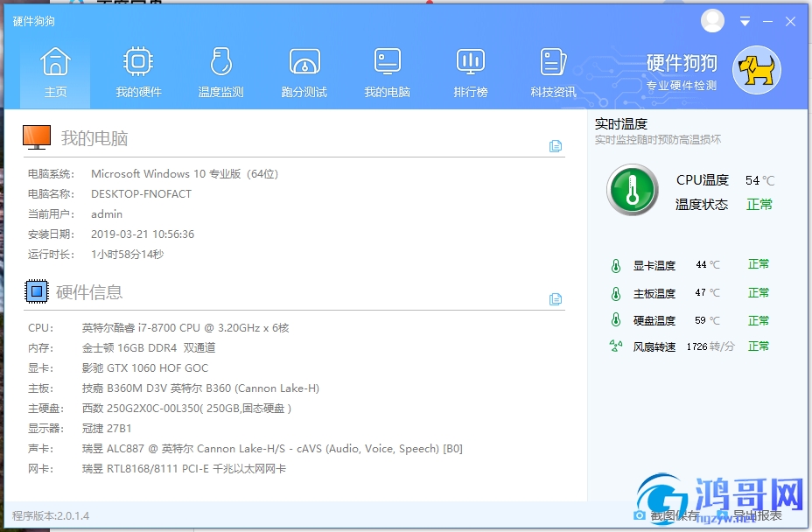Select motherboard 技嘉 B360M D3V text
Viewport: 812px width, 532px height.
click(x=200, y=388)
